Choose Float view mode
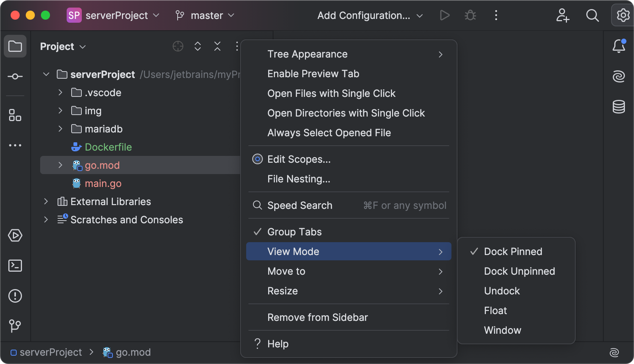 [495, 310]
